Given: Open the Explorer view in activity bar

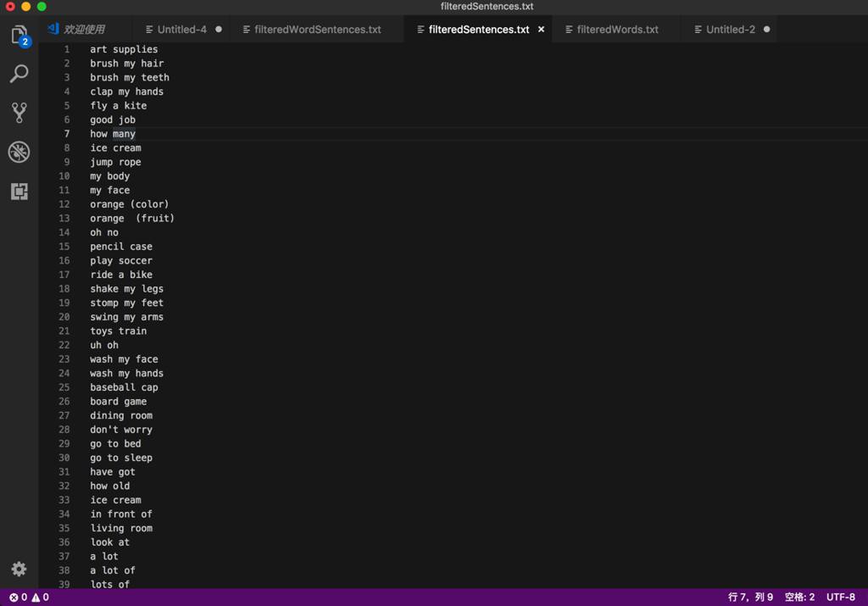Looking at the screenshot, I should point(19,36).
